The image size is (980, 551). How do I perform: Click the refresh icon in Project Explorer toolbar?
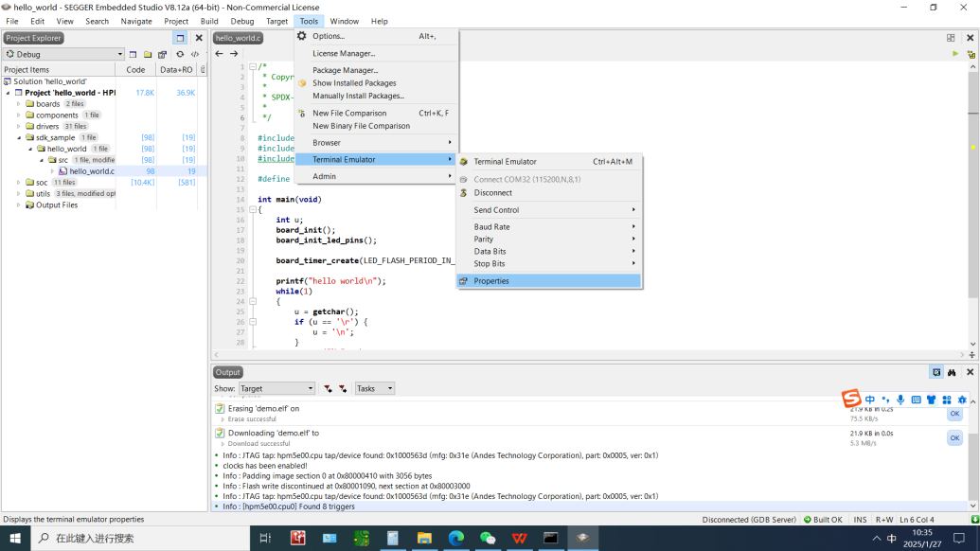click(x=180, y=54)
